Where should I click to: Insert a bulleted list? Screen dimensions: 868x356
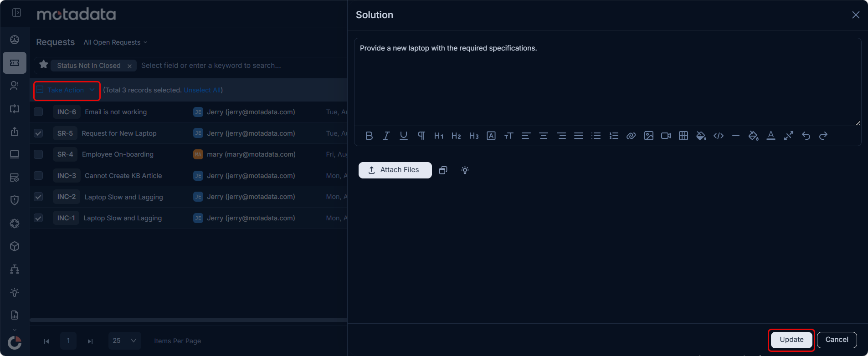point(596,136)
